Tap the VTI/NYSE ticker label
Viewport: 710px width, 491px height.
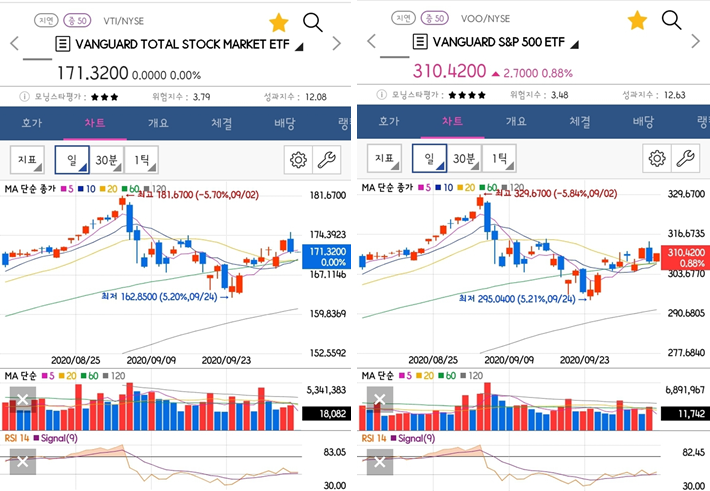(124, 21)
